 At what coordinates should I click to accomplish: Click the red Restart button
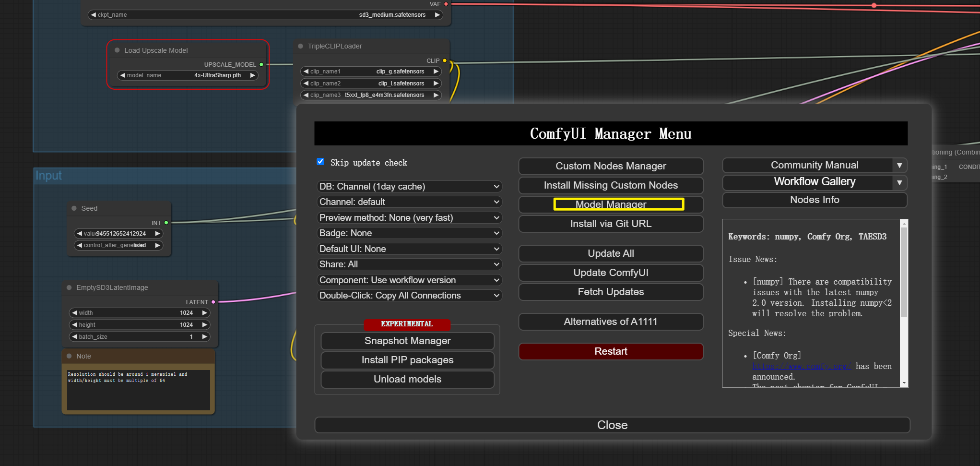click(x=611, y=351)
